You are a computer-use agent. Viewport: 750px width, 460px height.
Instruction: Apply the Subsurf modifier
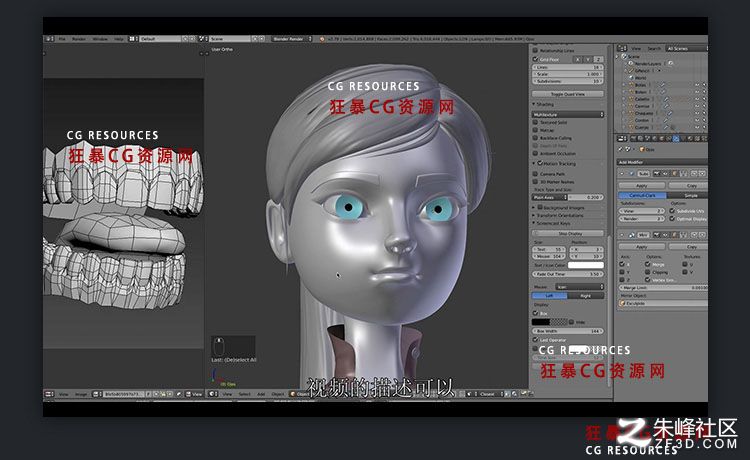[x=641, y=186]
